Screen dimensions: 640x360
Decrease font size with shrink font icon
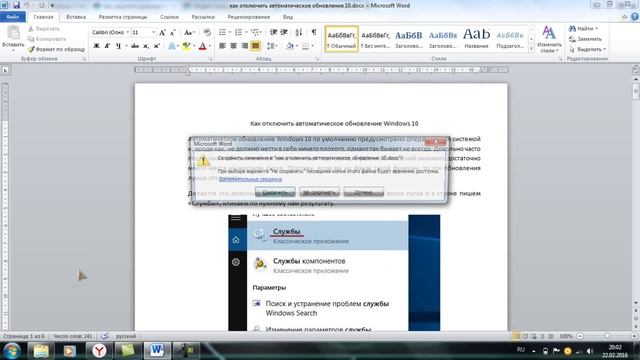click(x=172, y=32)
